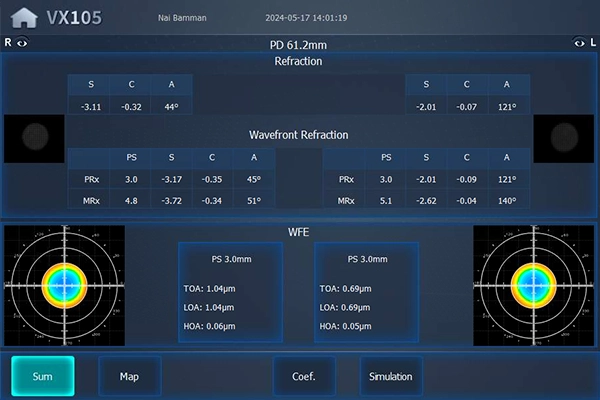Open the left eye pupil image thumbnail
The width and height of the screenshot is (600, 400).
pyautogui.click(x=564, y=138)
